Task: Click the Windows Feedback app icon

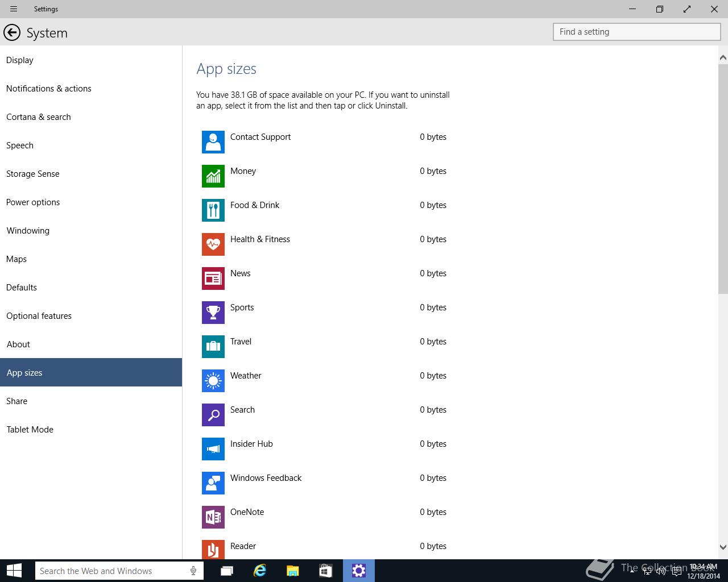Action: 213,483
